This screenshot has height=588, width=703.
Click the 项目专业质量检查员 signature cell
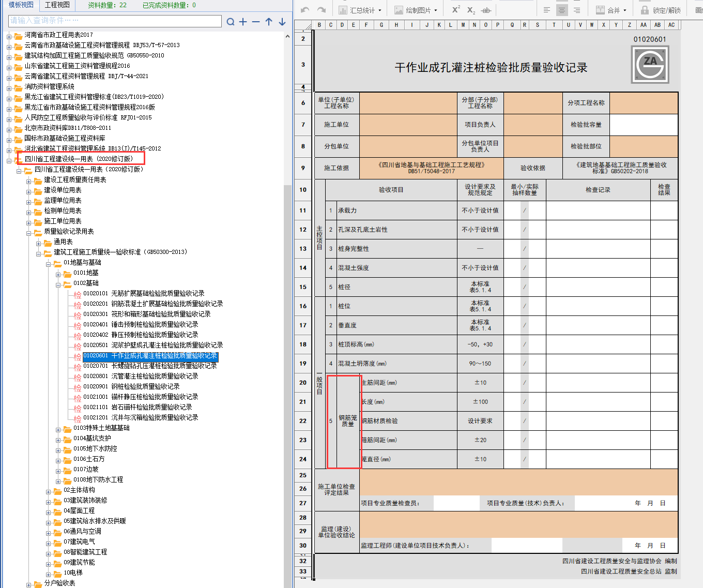click(x=457, y=503)
